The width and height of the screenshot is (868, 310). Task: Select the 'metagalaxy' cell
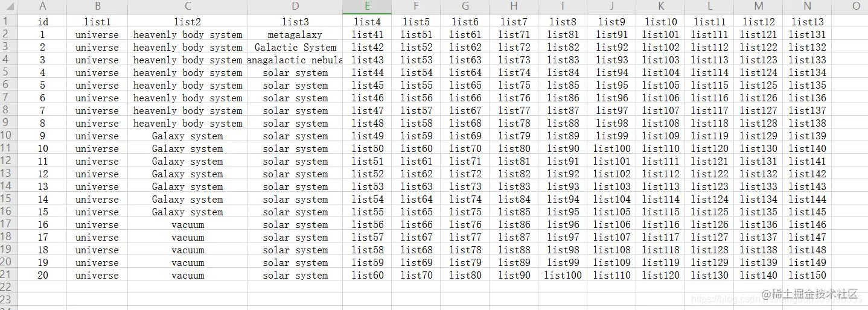[295, 34]
